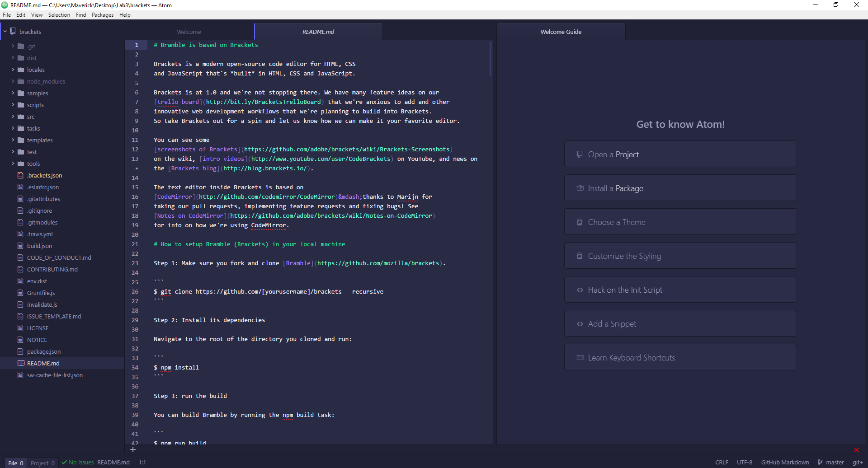868x468 pixels.
Task: Open the Find menu
Action: pos(81,15)
